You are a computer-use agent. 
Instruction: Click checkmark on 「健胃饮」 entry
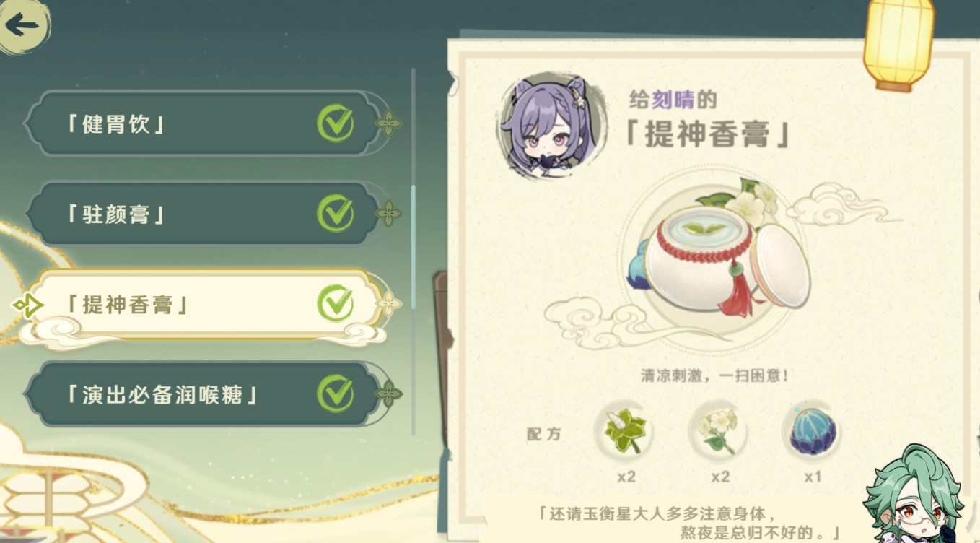tap(336, 123)
